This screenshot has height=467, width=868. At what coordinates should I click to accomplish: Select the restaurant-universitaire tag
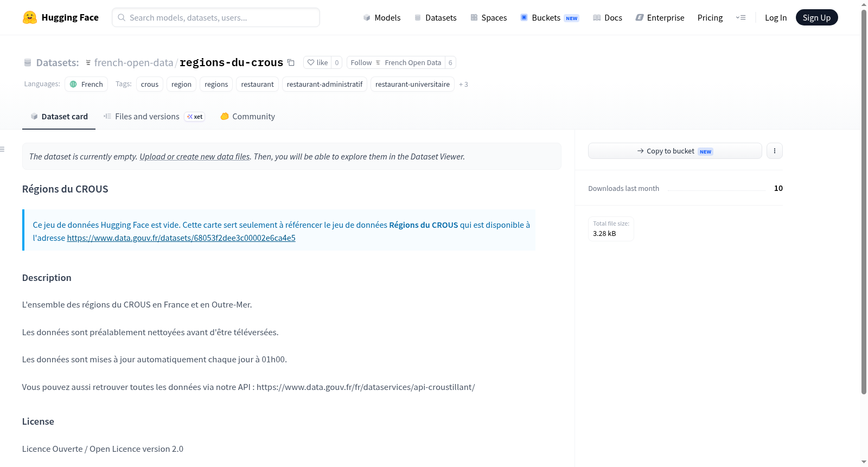412,84
